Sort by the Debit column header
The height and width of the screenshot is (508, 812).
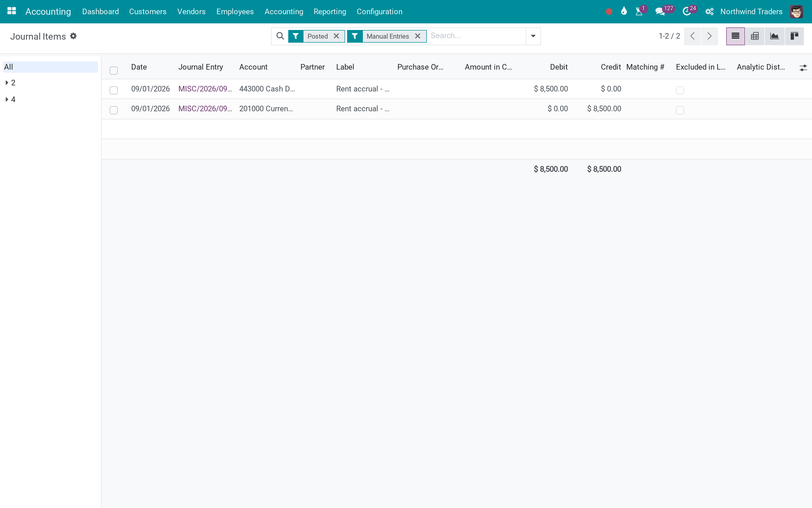559,67
